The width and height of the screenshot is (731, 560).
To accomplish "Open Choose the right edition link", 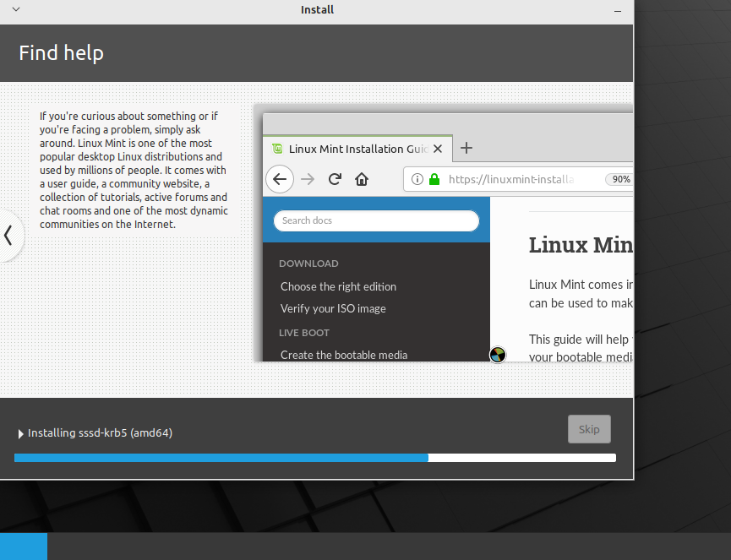I will click(x=339, y=286).
